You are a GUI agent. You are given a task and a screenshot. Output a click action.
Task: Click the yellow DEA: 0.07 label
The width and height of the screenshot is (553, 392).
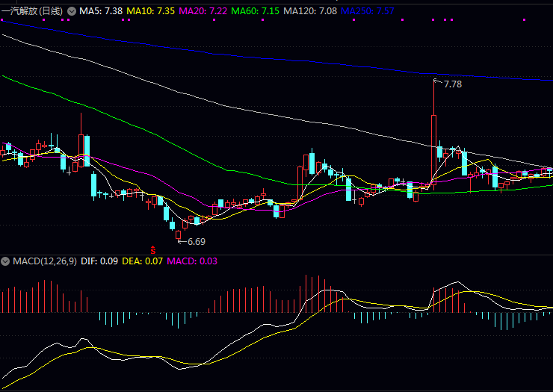pos(142,261)
